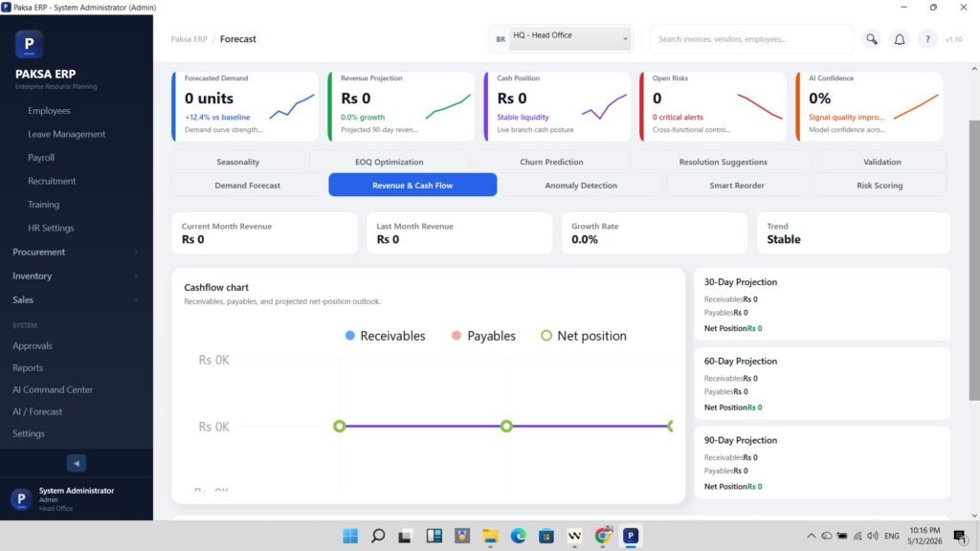Toggle Receivables legend in cashflow chart

click(385, 336)
